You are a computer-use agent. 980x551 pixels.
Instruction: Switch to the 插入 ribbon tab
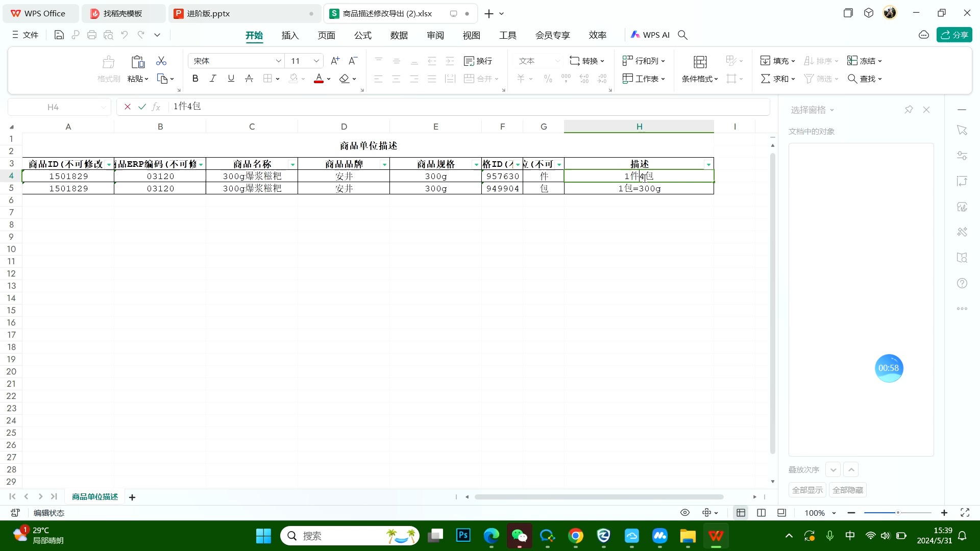point(289,35)
